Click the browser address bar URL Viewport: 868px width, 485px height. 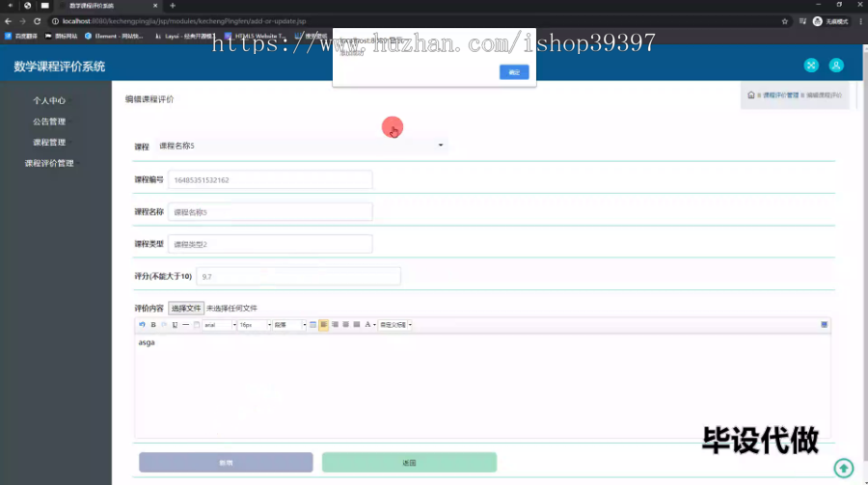184,21
